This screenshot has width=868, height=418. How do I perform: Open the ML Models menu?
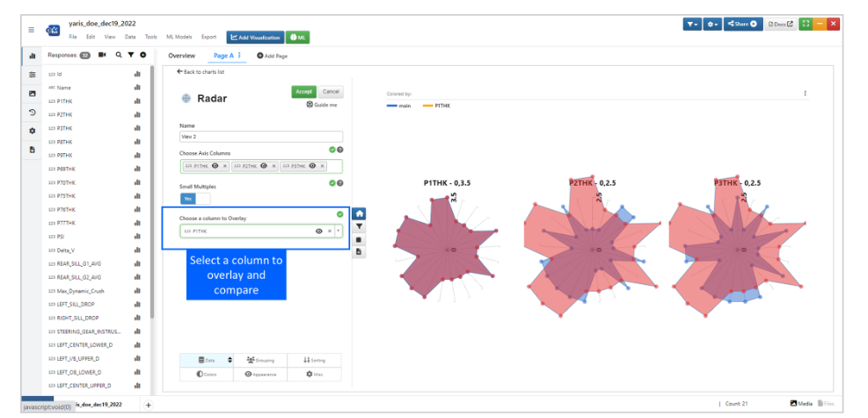pos(179,37)
